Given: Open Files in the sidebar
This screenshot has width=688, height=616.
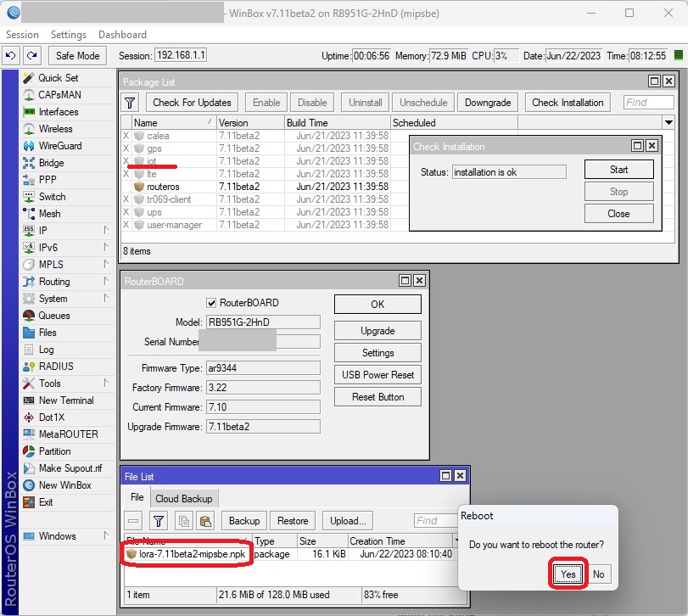Looking at the screenshot, I should (48, 333).
